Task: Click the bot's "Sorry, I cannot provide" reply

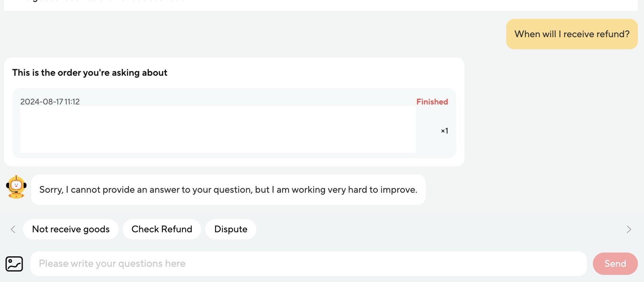Action: pos(228,190)
